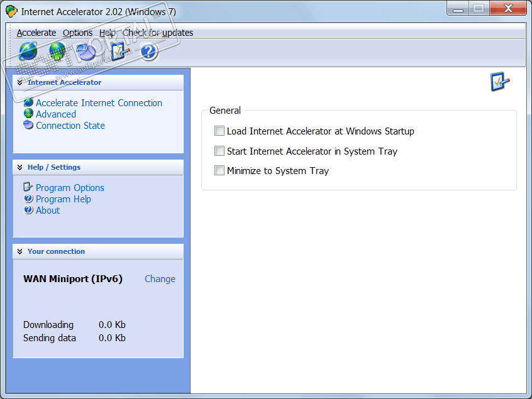532x399 pixels.
Task: Open the Help menu
Action: click(x=107, y=33)
